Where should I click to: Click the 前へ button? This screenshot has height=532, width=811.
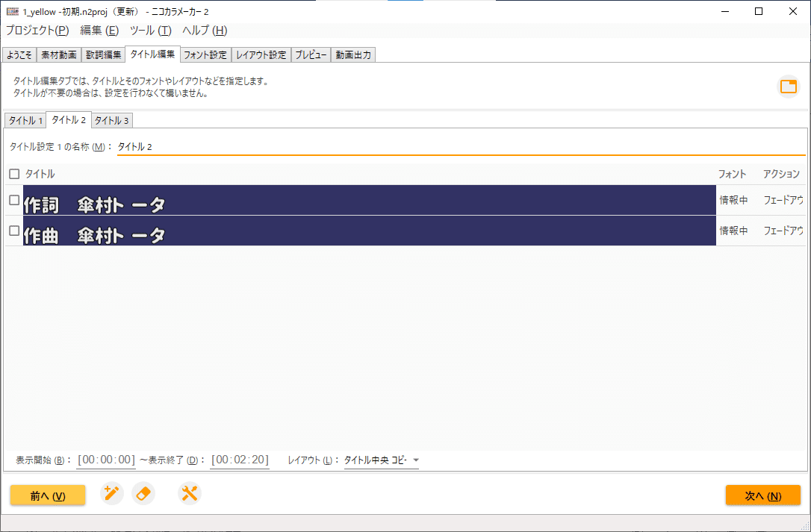[47, 495]
